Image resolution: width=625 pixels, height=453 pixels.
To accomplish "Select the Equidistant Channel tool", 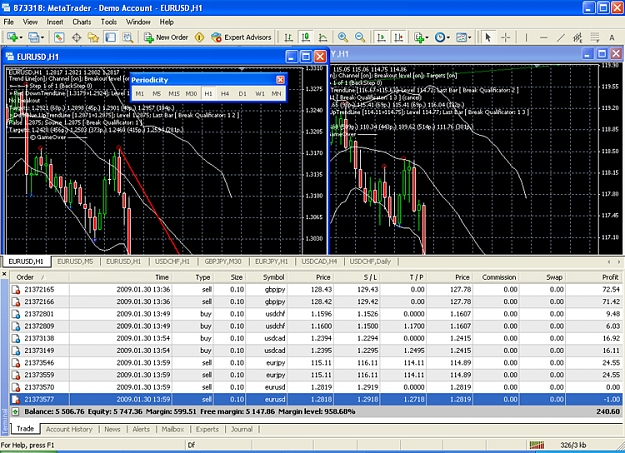I will 578,37.
